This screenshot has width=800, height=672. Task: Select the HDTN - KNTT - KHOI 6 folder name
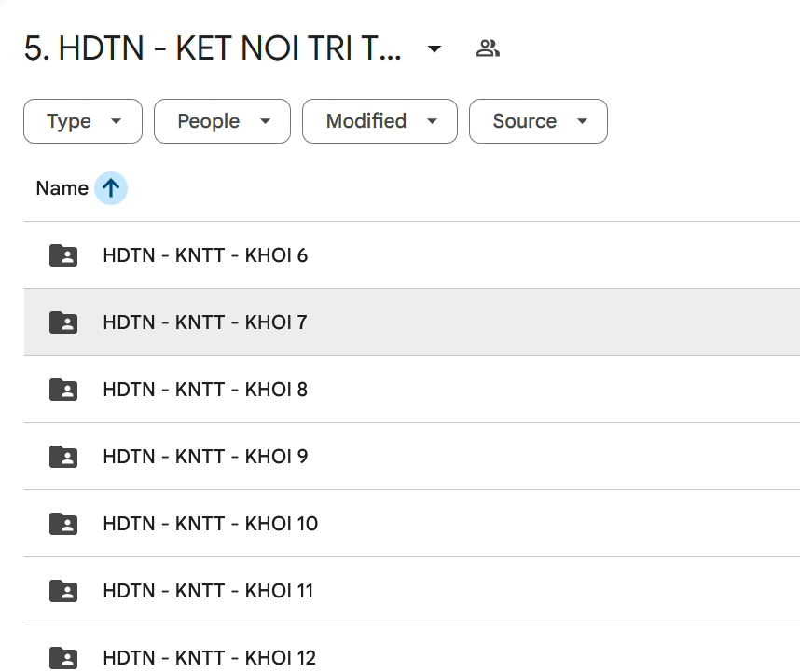205,255
